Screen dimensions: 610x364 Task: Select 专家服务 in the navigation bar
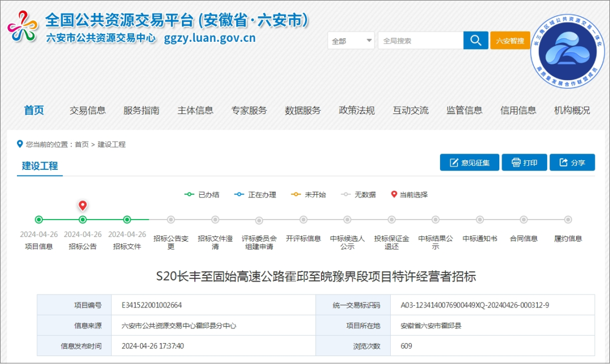point(249,111)
